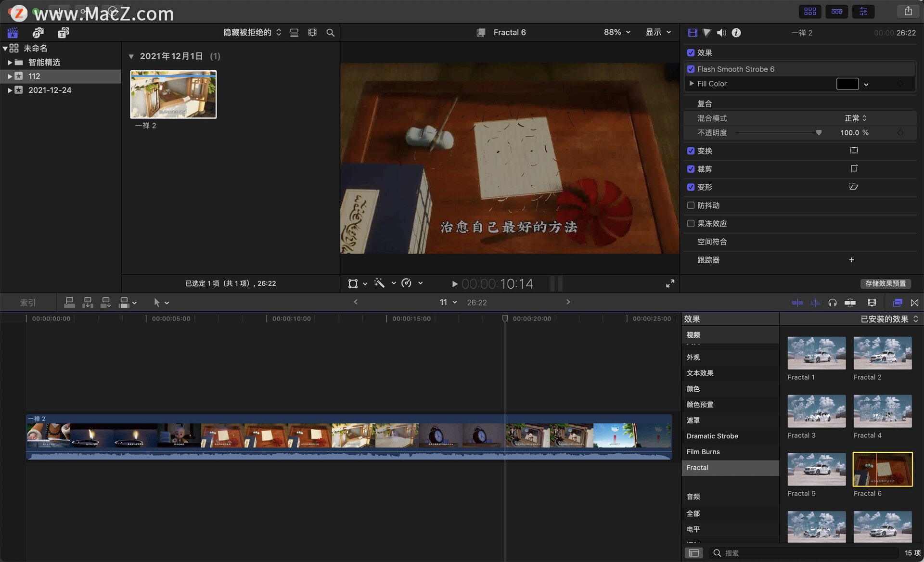Enable the 果冻效应 rolling shutter checkbox

coord(691,224)
